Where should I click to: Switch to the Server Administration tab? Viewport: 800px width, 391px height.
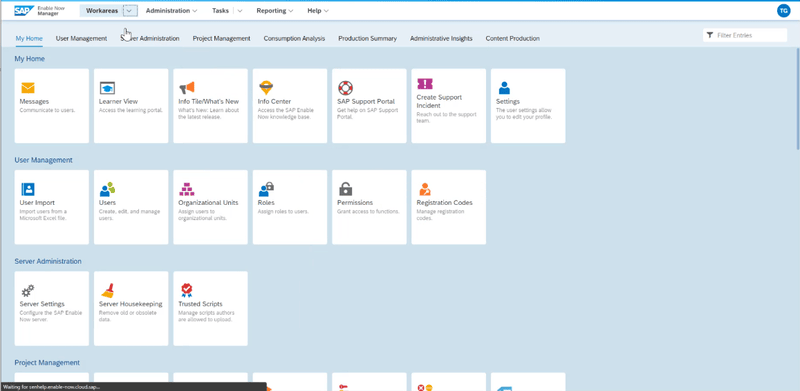point(150,38)
